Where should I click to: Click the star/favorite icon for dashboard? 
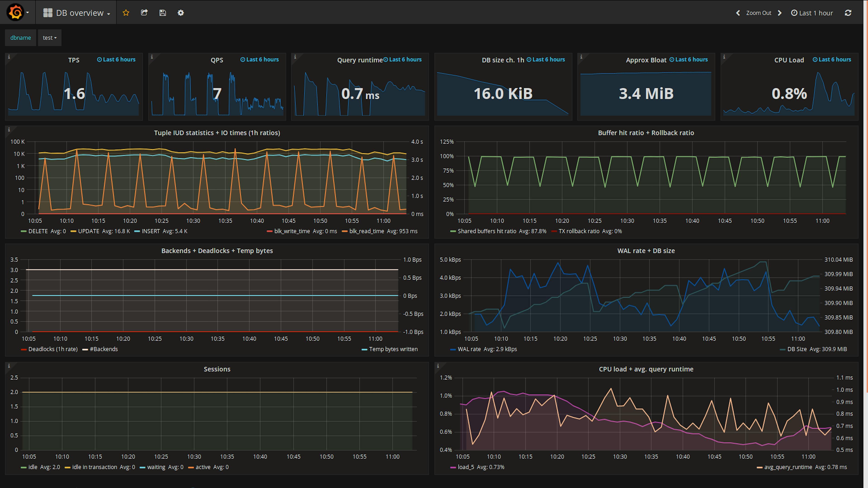(x=126, y=12)
